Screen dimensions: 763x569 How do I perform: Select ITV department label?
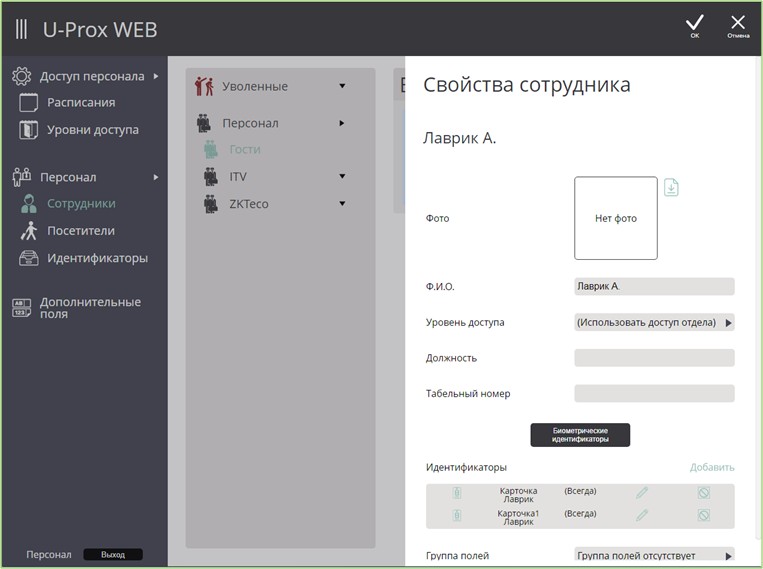coord(238,177)
